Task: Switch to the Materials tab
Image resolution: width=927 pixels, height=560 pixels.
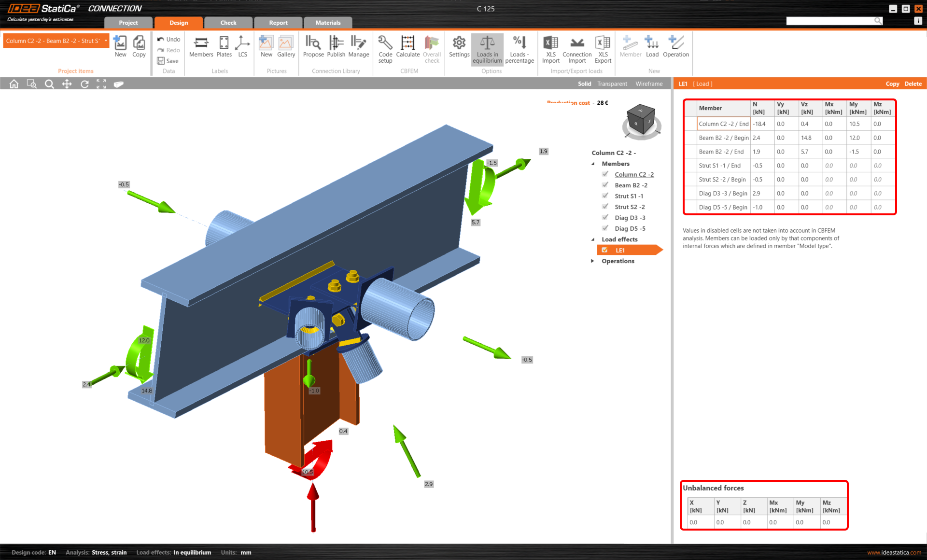Action: [328, 23]
